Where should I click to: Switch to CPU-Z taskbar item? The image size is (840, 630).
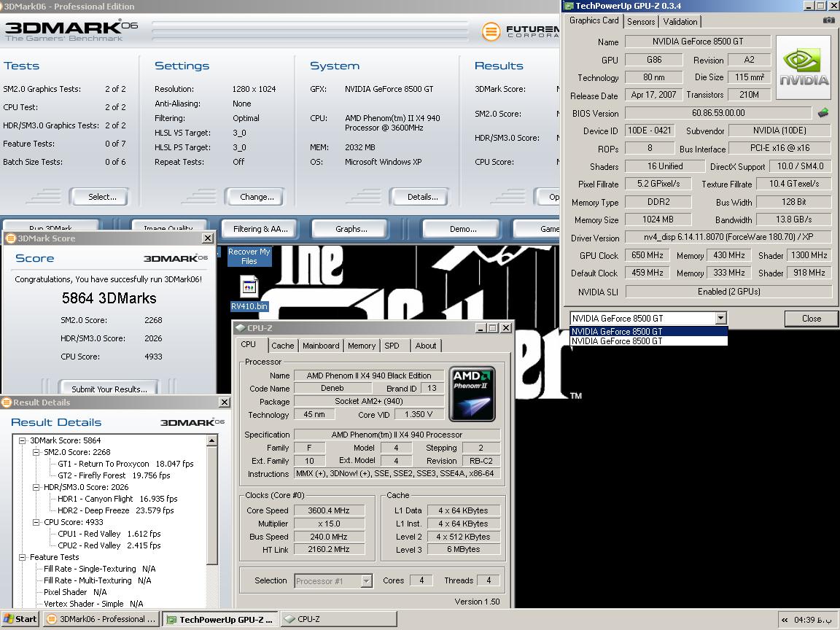[x=338, y=619]
